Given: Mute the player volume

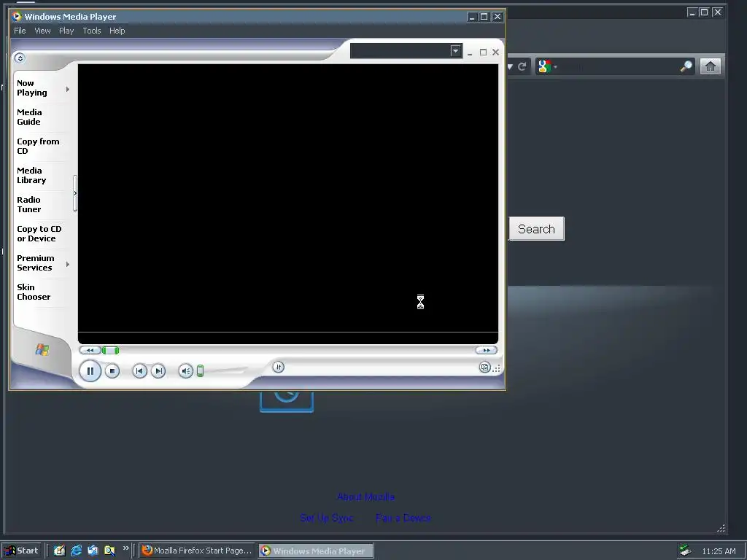Looking at the screenshot, I should [186, 371].
